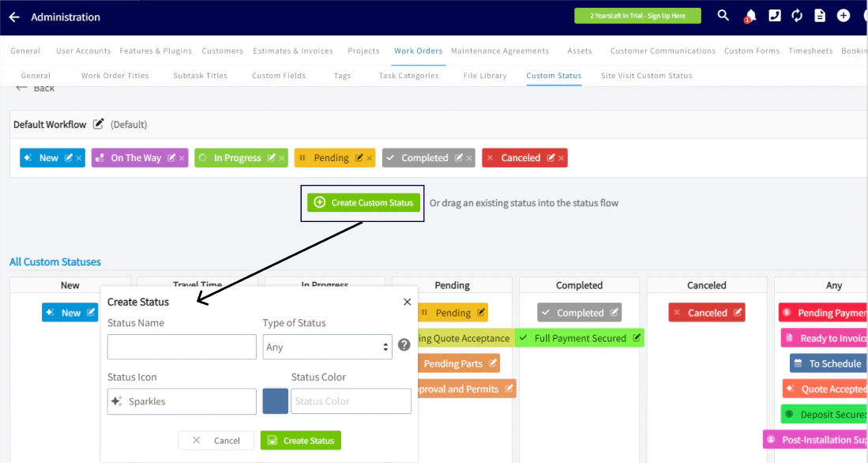The height and width of the screenshot is (463, 868).
Task: Select the Custom Status subtab
Action: (x=554, y=75)
